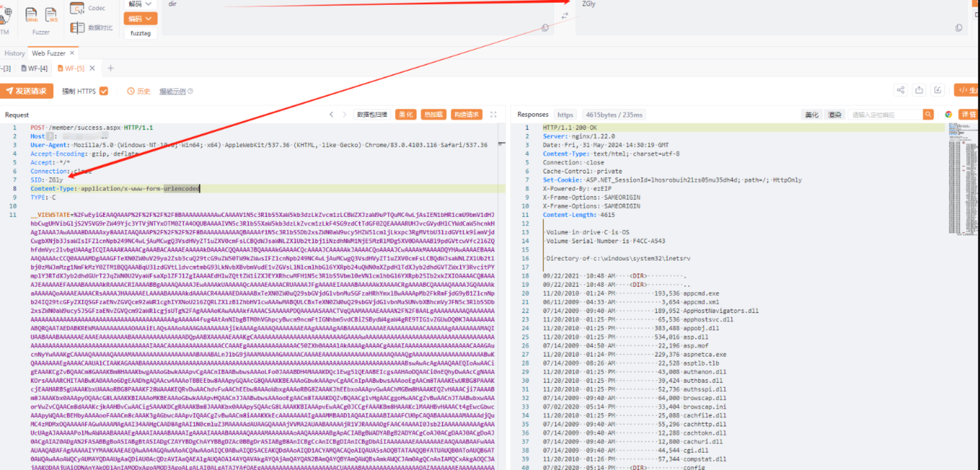Click the orange search magnifier icon
Viewport: 980px width, 470px height.
pyautogui.click(x=930, y=115)
